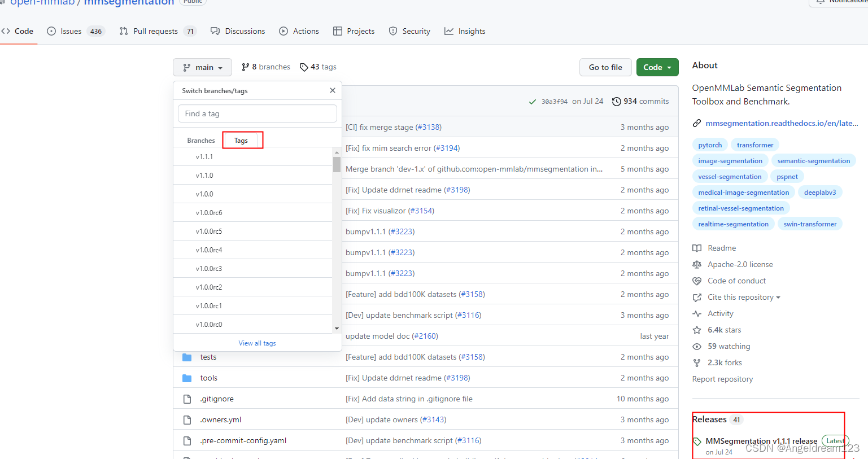This screenshot has height=459, width=868.
Task: Open pull request link #2160
Action: pos(425,336)
